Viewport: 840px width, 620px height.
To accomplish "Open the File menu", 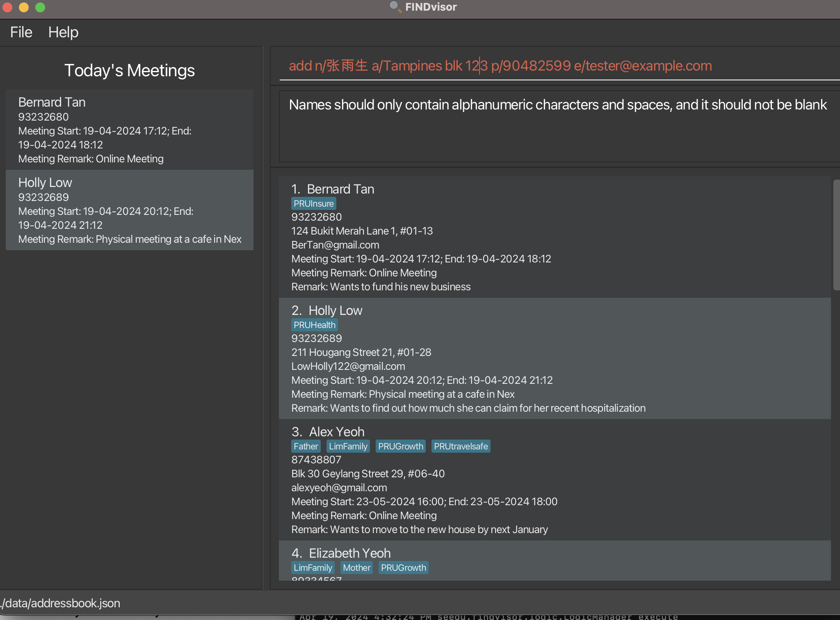I will 21,32.
